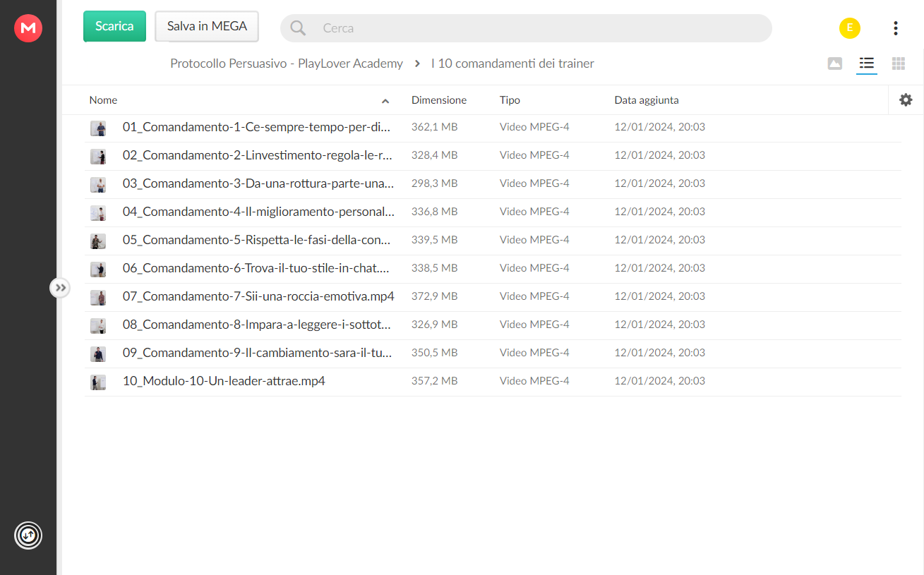
Task: Click the Scarica download button
Action: click(114, 26)
